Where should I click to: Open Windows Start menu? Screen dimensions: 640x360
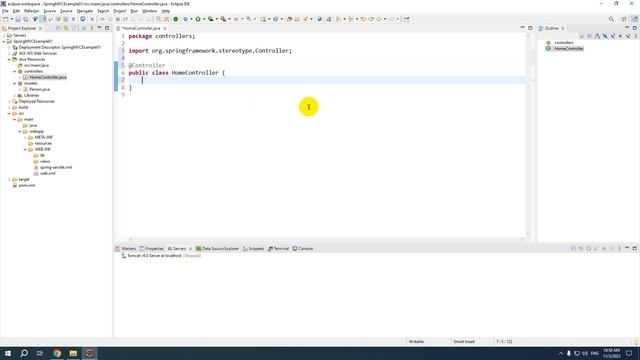pyautogui.click(x=8, y=353)
